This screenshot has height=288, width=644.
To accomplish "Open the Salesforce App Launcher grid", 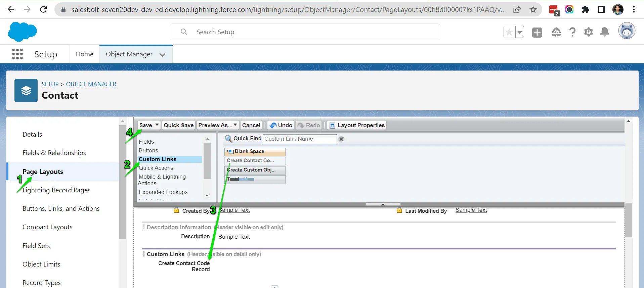I will [x=17, y=54].
